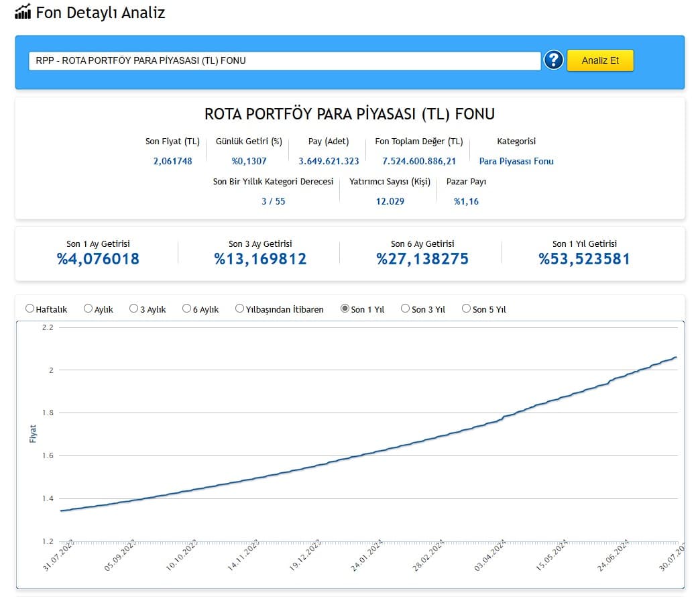This screenshot has width=700, height=597.
Task: Select the Son 1 Yıl radio button
Action: [345, 309]
